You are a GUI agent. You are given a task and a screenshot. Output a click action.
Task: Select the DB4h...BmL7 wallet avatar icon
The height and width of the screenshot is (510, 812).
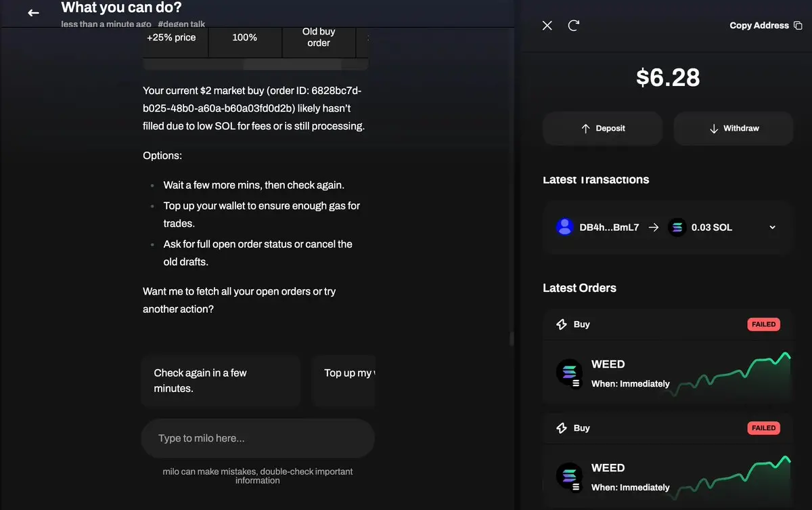(x=565, y=227)
